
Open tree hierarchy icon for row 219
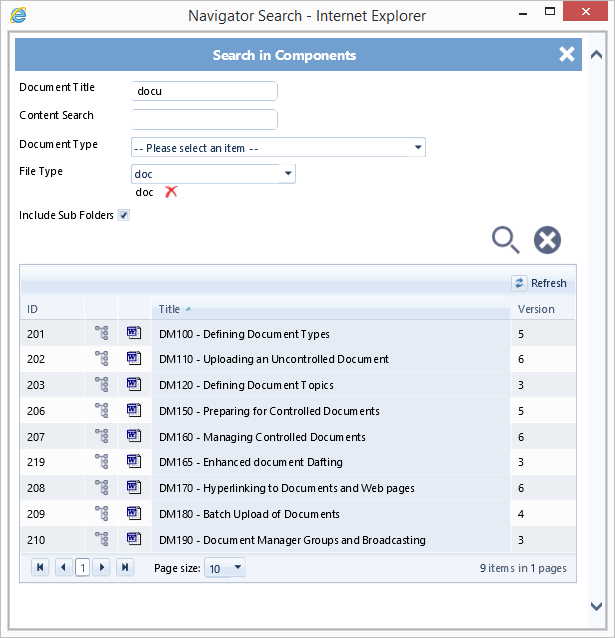click(x=102, y=461)
